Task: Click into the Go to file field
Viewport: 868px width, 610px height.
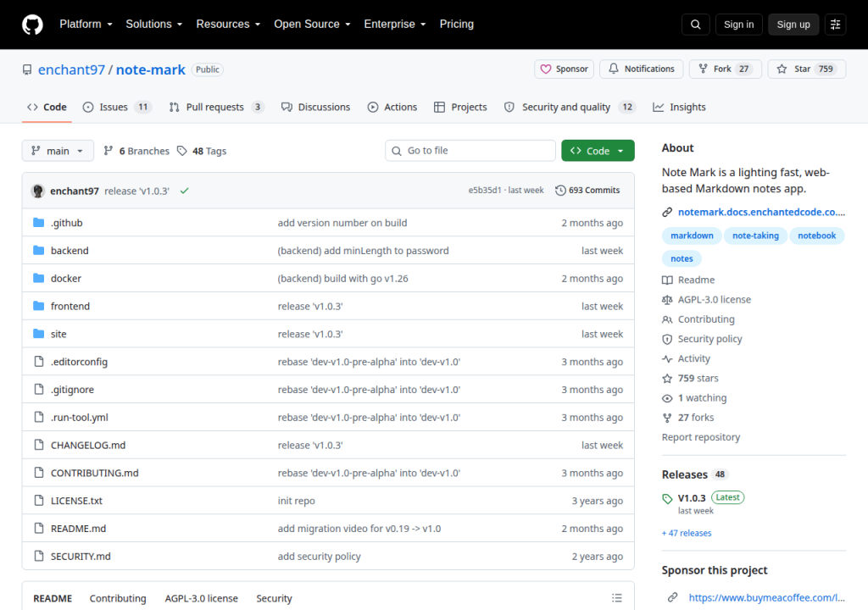Action: pos(470,151)
